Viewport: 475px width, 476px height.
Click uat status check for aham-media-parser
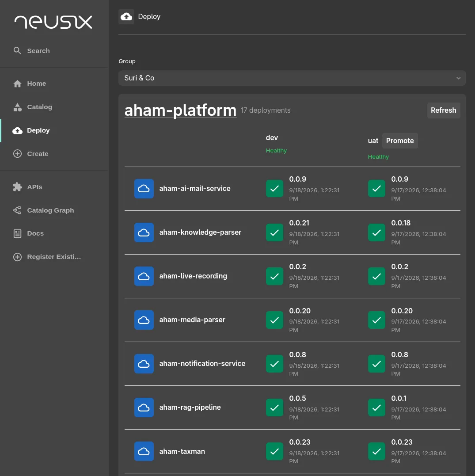pos(376,320)
